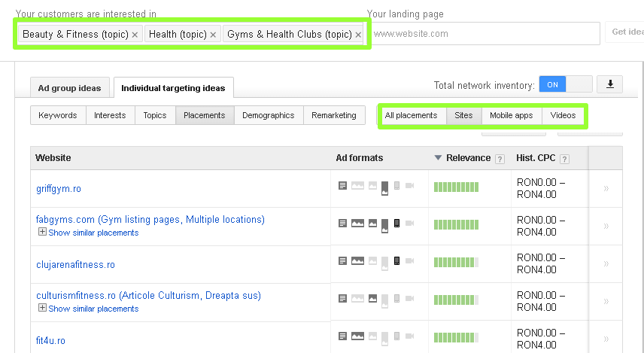Viewport: 644px width, 353px height.
Task: Click the landing page URL field
Action: [x=485, y=34]
